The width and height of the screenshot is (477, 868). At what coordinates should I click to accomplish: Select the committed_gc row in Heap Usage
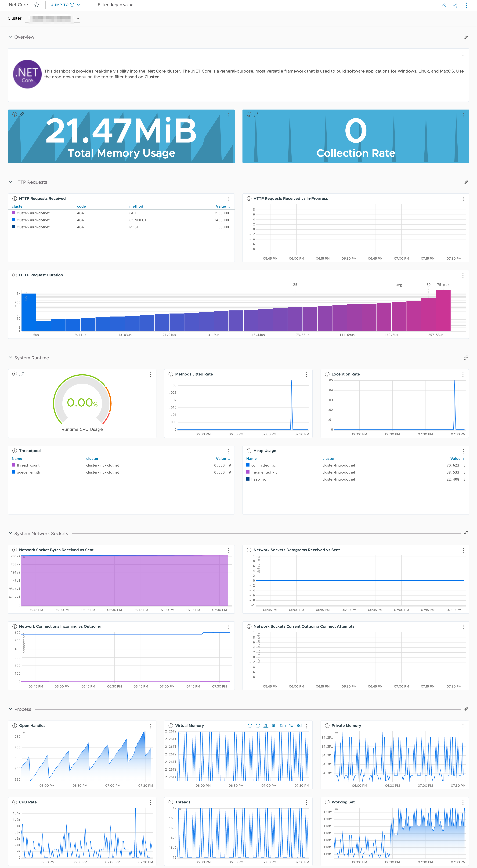pyautogui.click(x=356, y=465)
